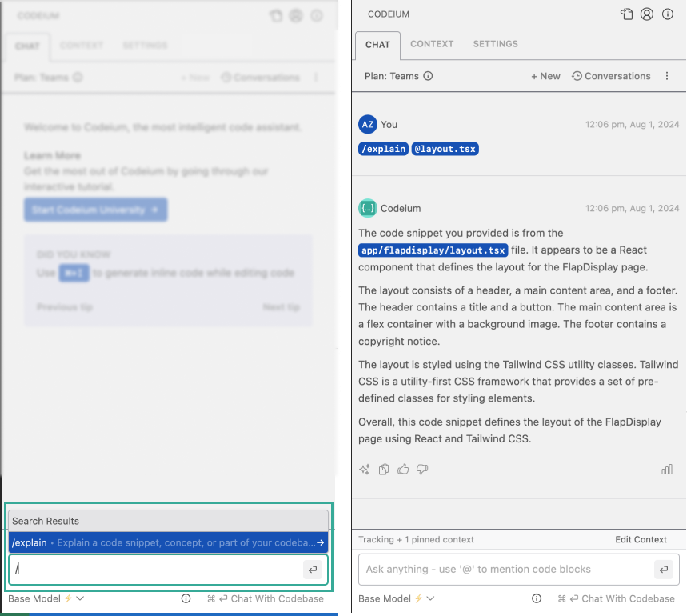Image resolution: width=687 pixels, height=616 pixels.
Task: Click Next tip in left panel
Action: (282, 307)
